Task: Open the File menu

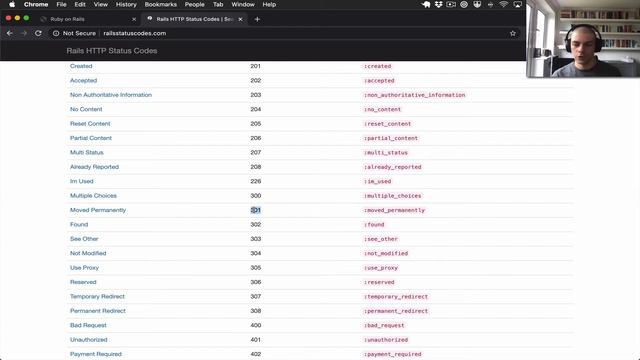Action: pyautogui.click(x=61, y=4)
